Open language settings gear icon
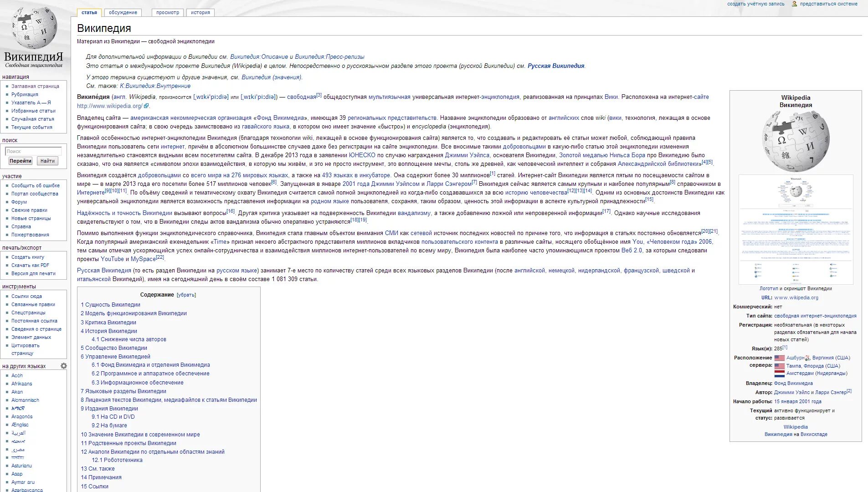Viewport: 868px width, 492px height. coord(64,366)
